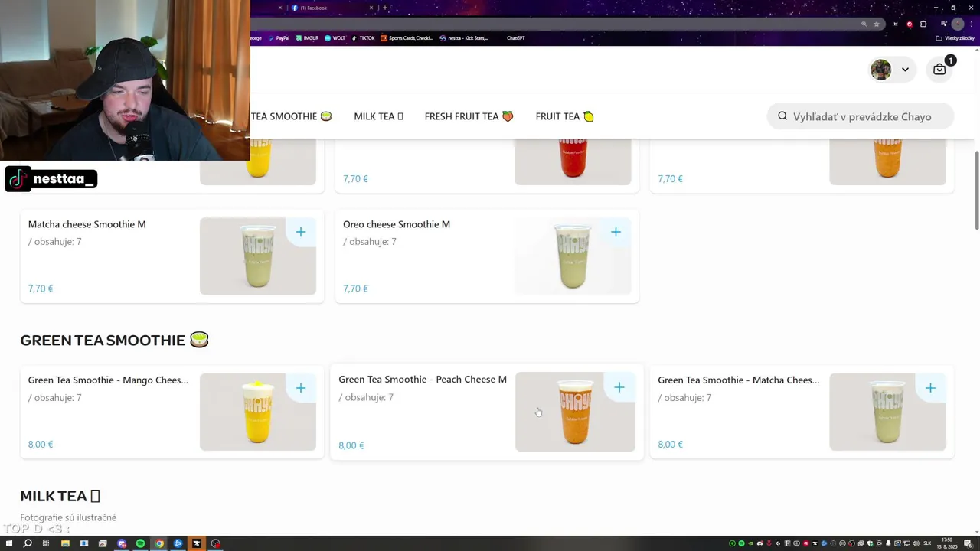Open a new browser tab
The image size is (980, 551).
pos(385,8)
